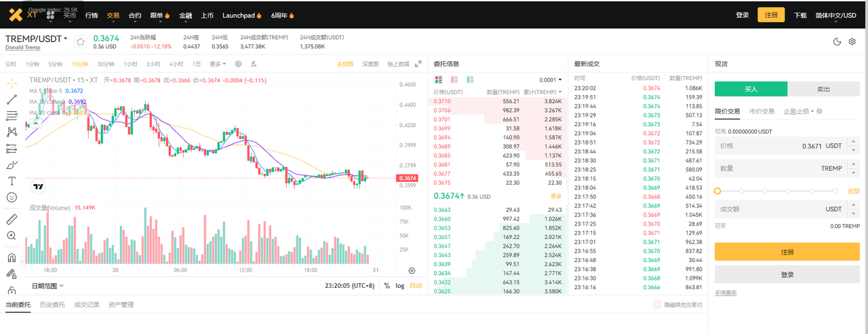The image size is (868, 334).
Task: Select the text annotation tool
Action: [x=12, y=181]
